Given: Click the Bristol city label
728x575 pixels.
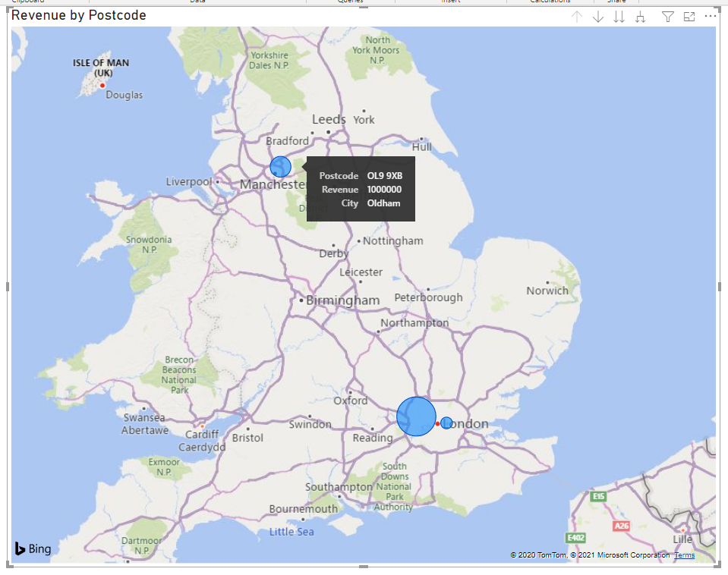Looking at the screenshot, I should point(247,438).
